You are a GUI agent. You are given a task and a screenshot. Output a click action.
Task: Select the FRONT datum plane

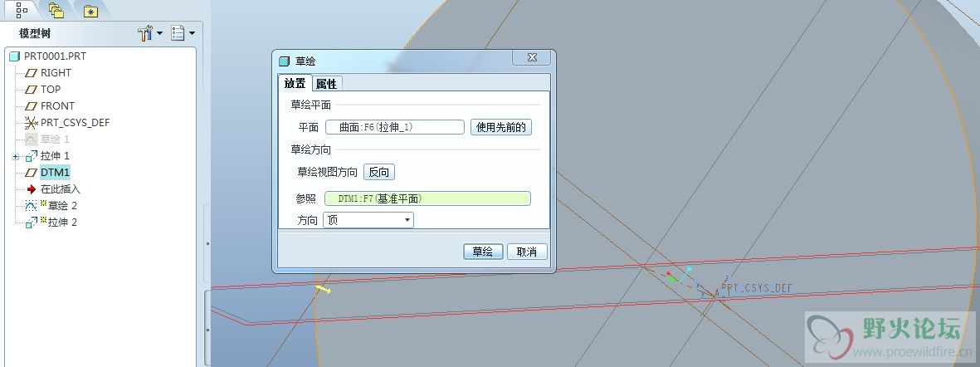pos(57,106)
